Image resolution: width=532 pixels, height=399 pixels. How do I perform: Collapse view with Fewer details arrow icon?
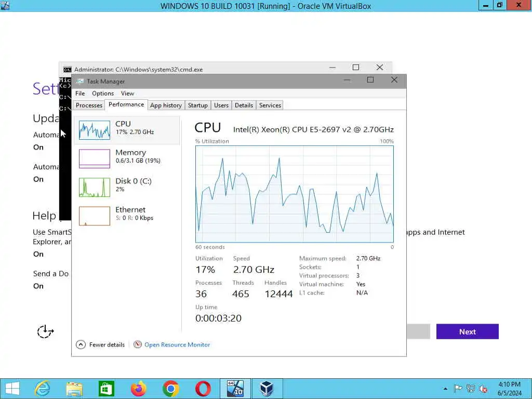click(x=81, y=345)
